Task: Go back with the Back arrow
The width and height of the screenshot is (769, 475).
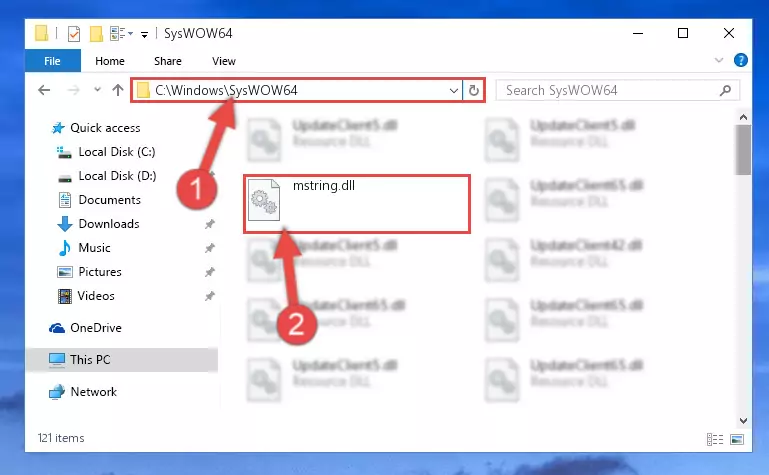Action: [x=44, y=90]
